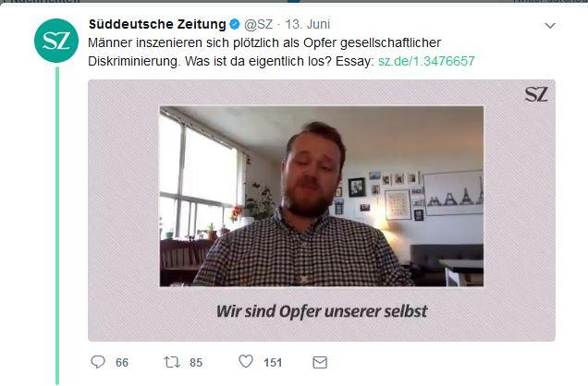This screenshot has width=588, height=386.
Task: Click the blue verified badge
Action: click(235, 24)
